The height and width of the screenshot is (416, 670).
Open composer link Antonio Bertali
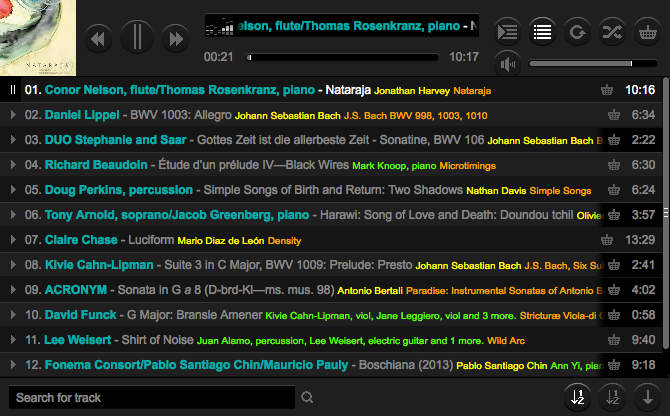[x=370, y=291]
